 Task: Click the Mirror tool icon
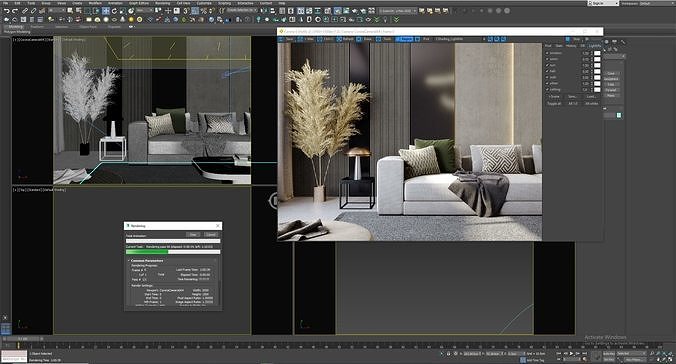[x=264, y=11]
